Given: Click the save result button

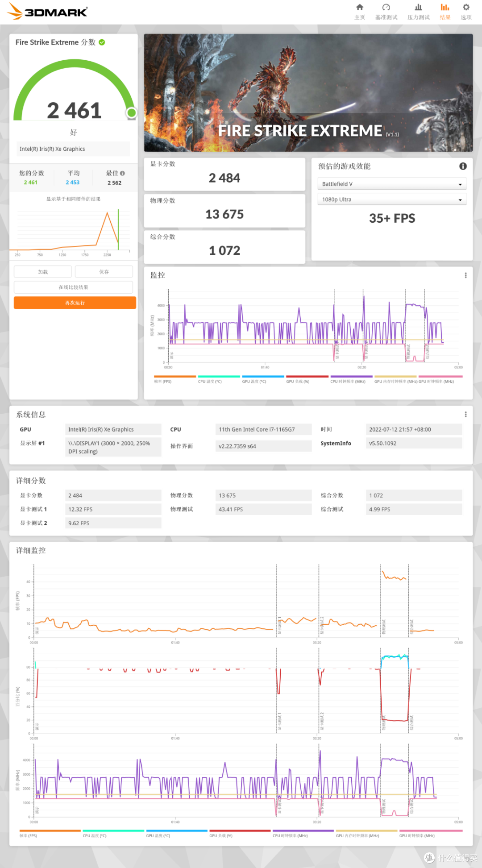Looking at the screenshot, I should coord(104,272).
